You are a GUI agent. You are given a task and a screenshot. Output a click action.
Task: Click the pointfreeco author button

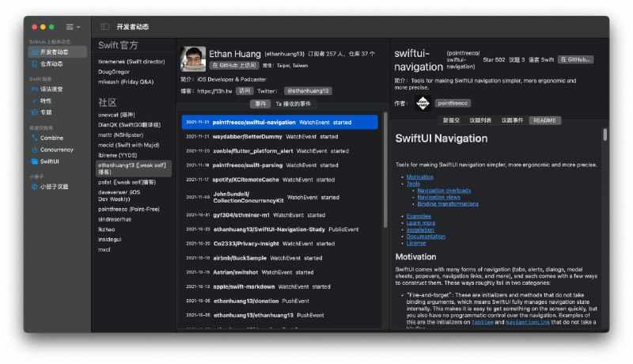click(x=453, y=104)
